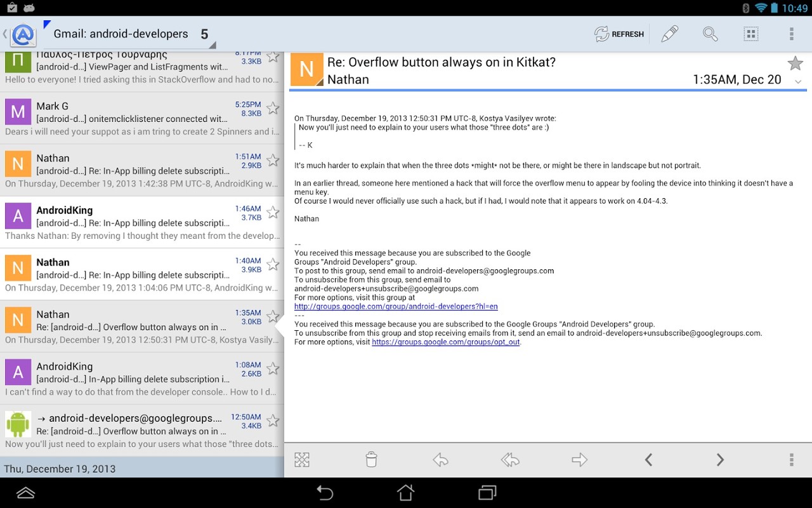This screenshot has width=812, height=508.
Task: Tap sender name Nathan in message header
Action: pyautogui.click(x=348, y=79)
